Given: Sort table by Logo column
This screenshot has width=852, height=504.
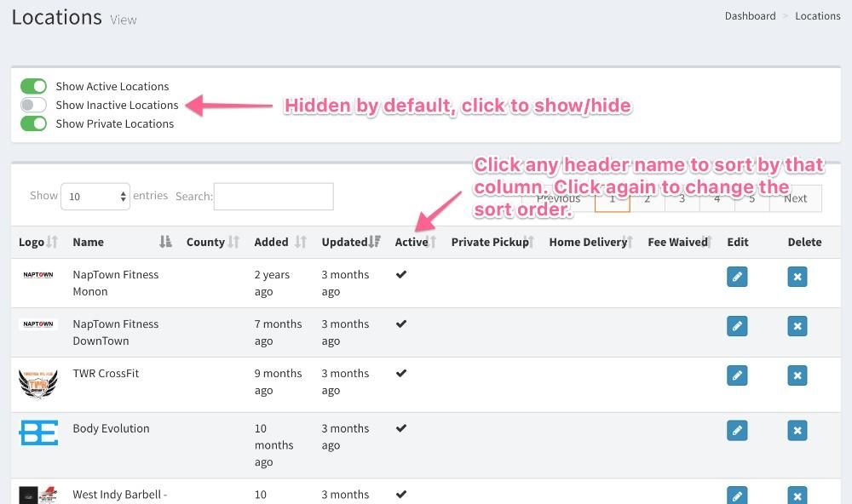Looking at the screenshot, I should 37,243.
